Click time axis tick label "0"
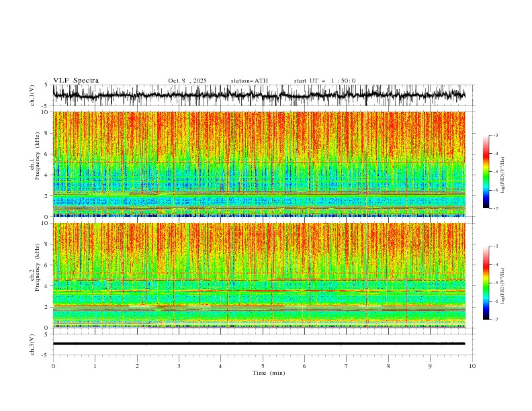The image size is (532, 411). [x=53, y=366]
